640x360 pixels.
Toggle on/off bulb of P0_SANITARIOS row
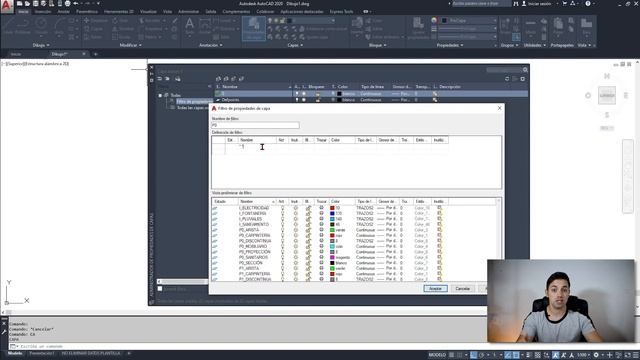click(x=282, y=258)
